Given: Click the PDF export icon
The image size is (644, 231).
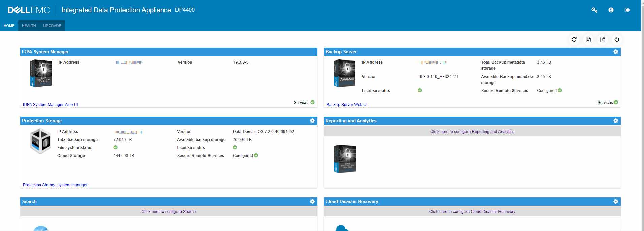Looking at the screenshot, I should tap(603, 39).
